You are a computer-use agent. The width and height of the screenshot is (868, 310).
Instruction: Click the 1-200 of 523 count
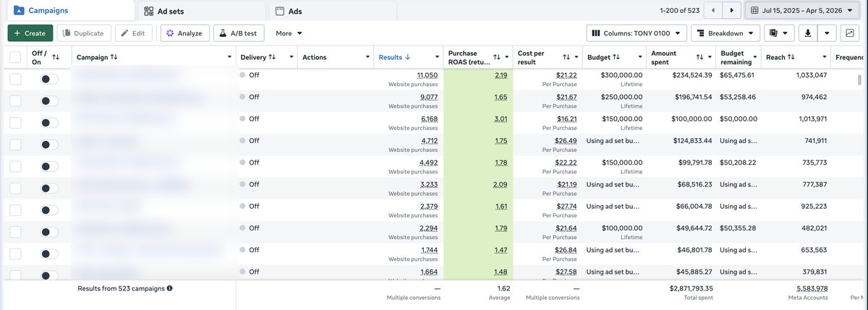click(680, 11)
